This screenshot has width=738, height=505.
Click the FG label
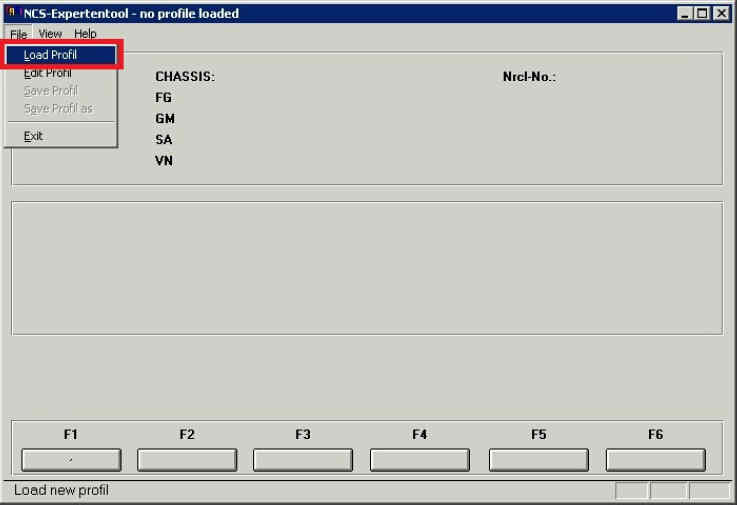pos(163,98)
